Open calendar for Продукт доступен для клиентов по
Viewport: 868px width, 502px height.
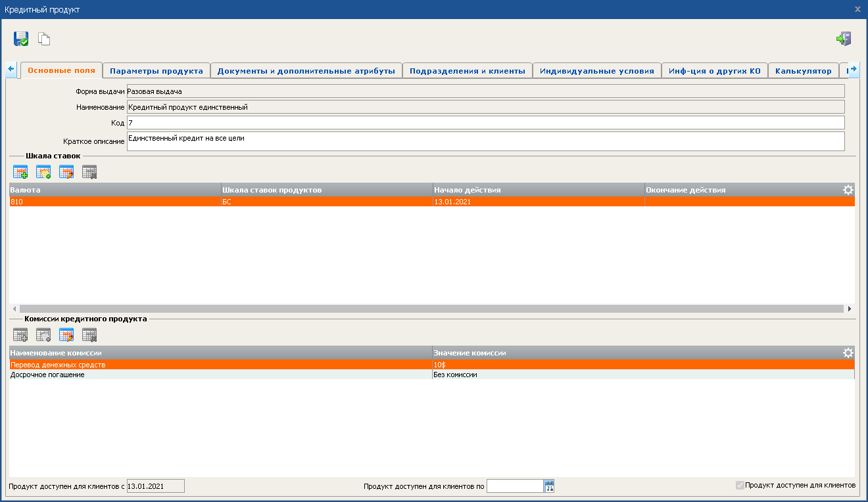(549, 486)
